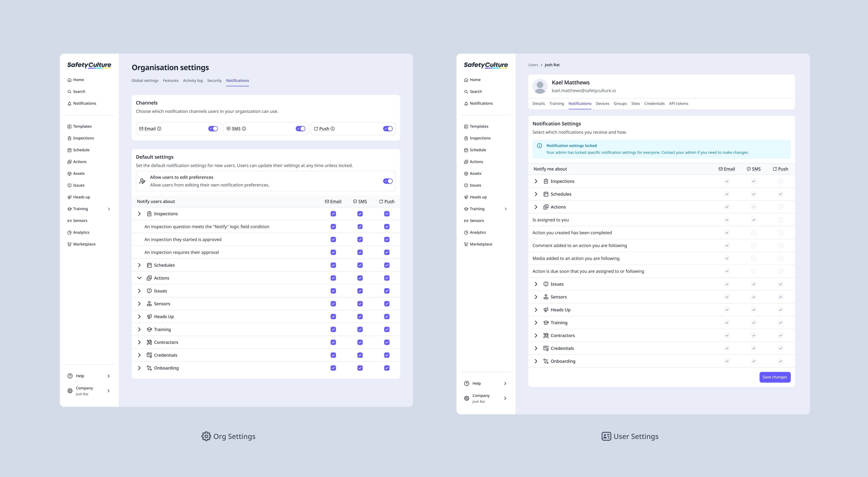Expand Contractors row in Org Settings
The width and height of the screenshot is (868, 477).
(x=139, y=342)
